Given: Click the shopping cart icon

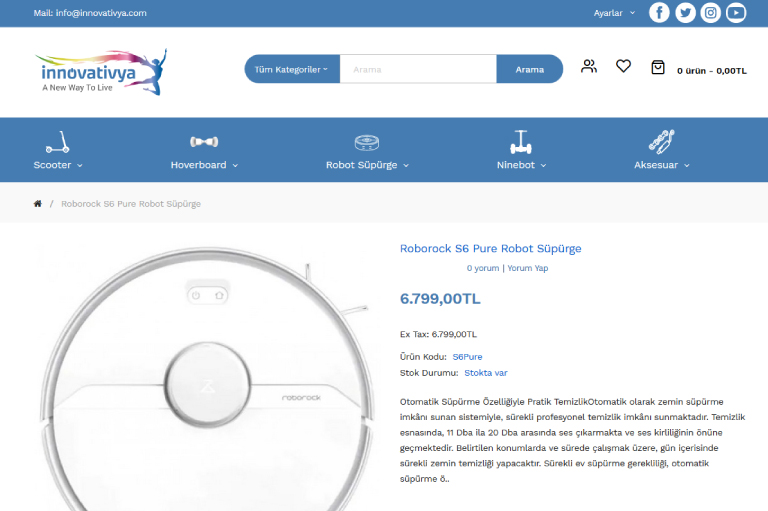Looking at the screenshot, I should click(657, 68).
